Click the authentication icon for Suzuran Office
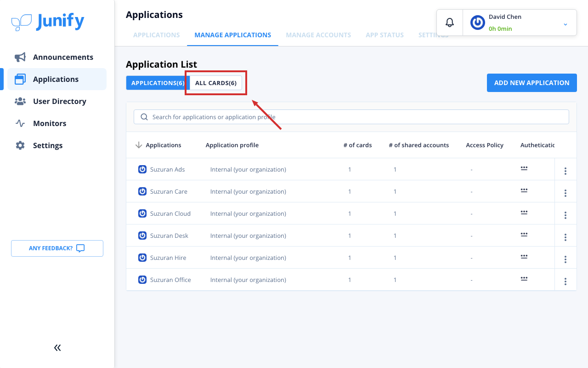588x368 pixels. (524, 279)
